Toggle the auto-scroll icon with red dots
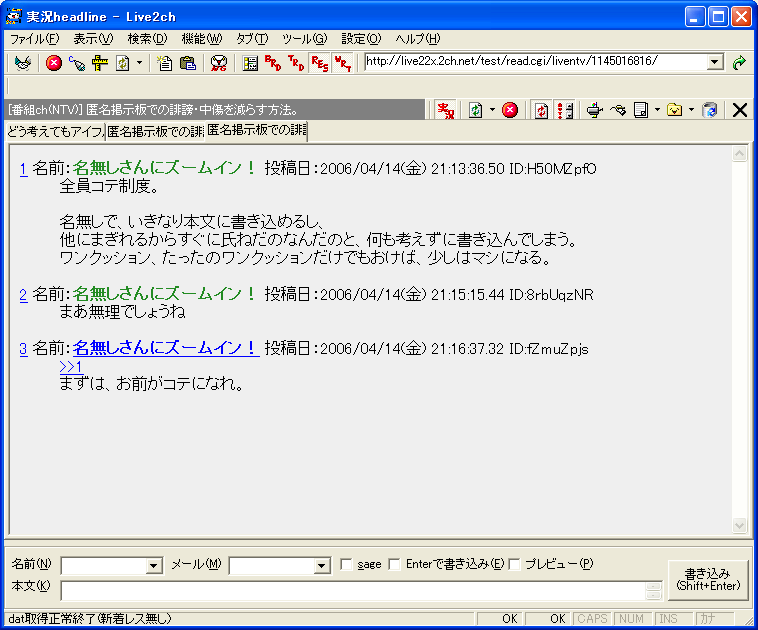Image resolution: width=758 pixels, height=630 pixels. coord(565,110)
